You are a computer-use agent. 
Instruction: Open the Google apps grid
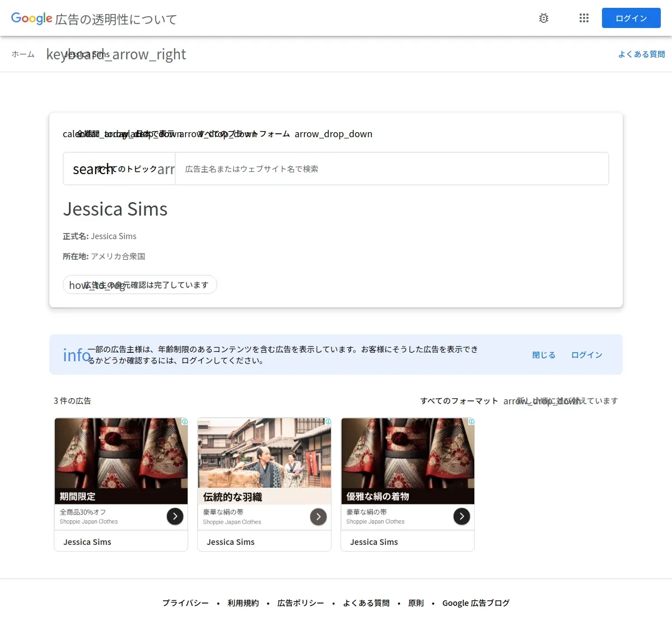pyautogui.click(x=584, y=18)
